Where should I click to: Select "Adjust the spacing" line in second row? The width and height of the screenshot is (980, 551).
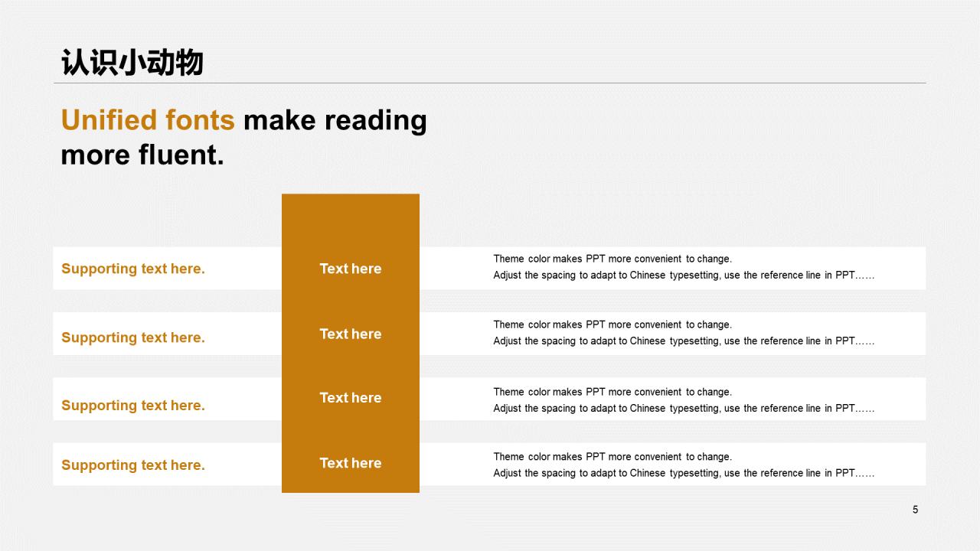[x=684, y=341]
